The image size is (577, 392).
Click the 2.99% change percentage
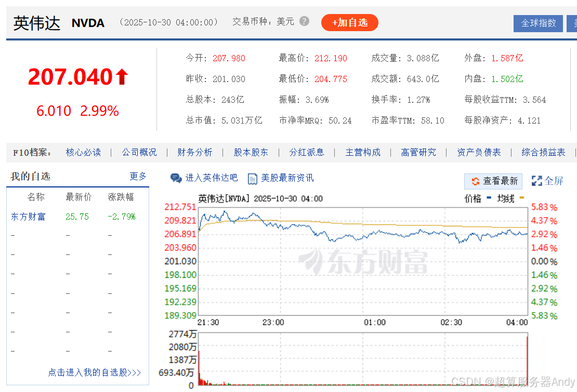pyautogui.click(x=99, y=111)
